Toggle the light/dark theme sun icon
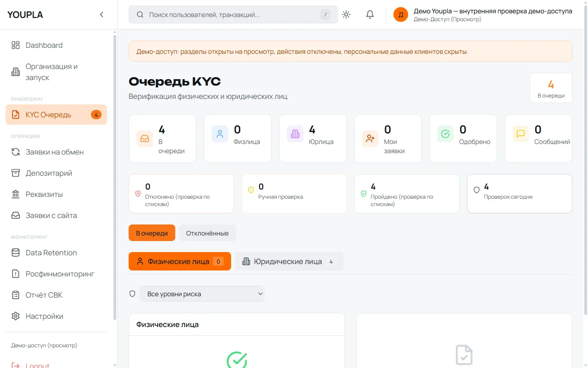The height and width of the screenshot is (368, 588). [x=346, y=15]
